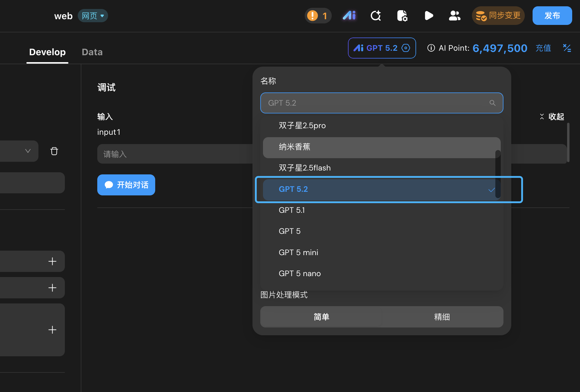
Task: Open the AI assistant icon in top toolbar
Action: point(349,16)
